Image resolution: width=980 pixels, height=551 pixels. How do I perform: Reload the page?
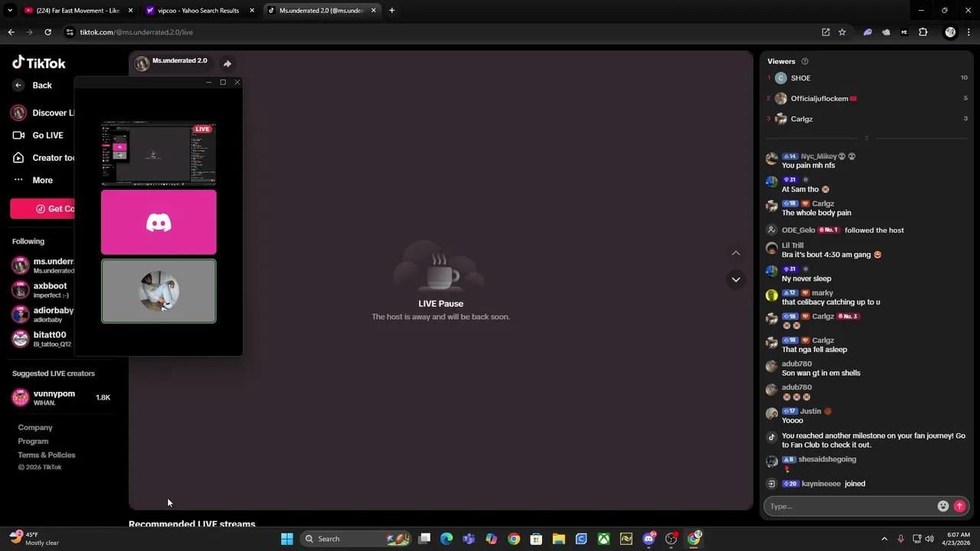coord(47,32)
